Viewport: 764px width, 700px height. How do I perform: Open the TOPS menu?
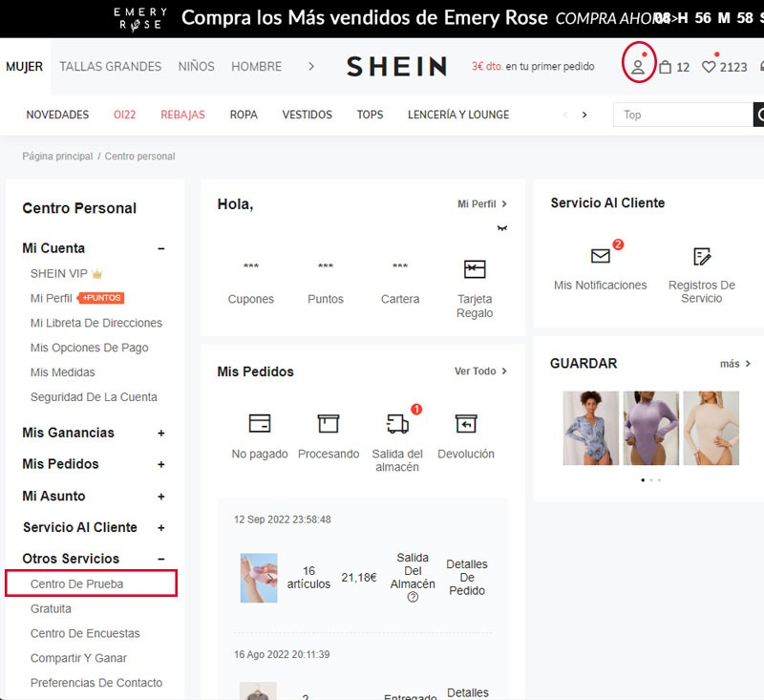(x=370, y=115)
